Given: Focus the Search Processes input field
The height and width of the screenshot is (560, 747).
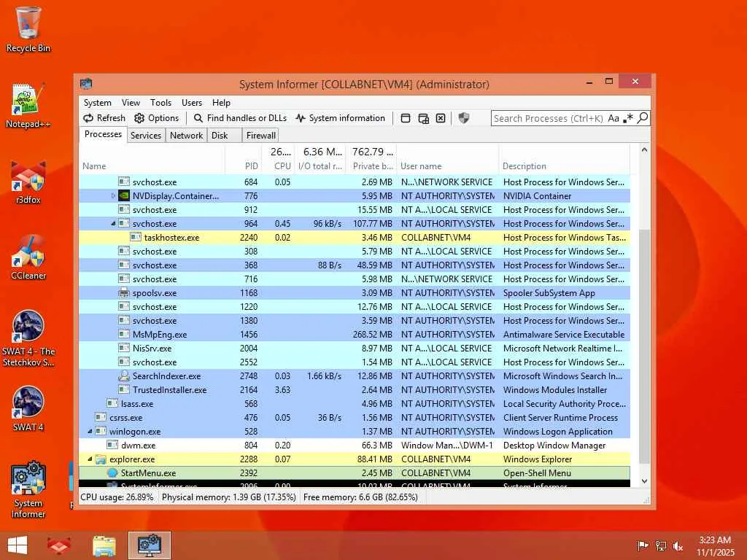Looking at the screenshot, I should point(549,118).
